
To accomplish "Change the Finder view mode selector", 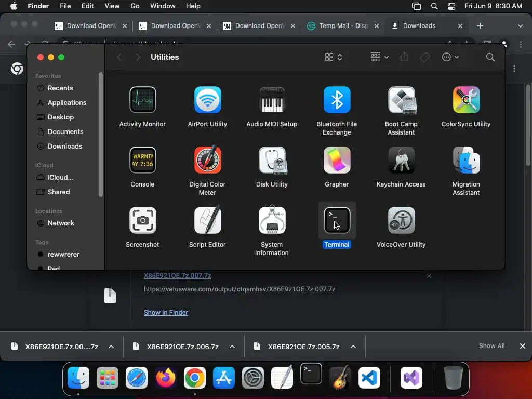I will (333, 57).
